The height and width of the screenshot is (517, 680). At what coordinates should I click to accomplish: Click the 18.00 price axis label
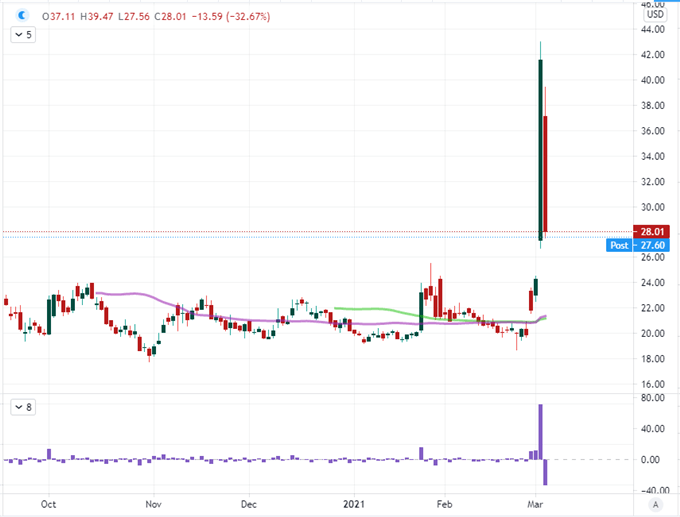[x=653, y=359]
